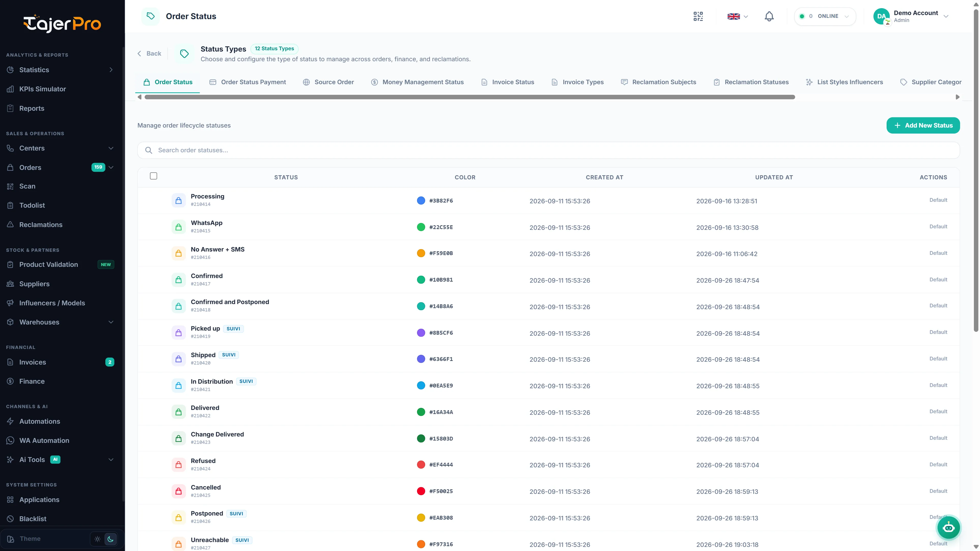Open the language flag dropdown
The image size is (980, 551).
[738, 16]
